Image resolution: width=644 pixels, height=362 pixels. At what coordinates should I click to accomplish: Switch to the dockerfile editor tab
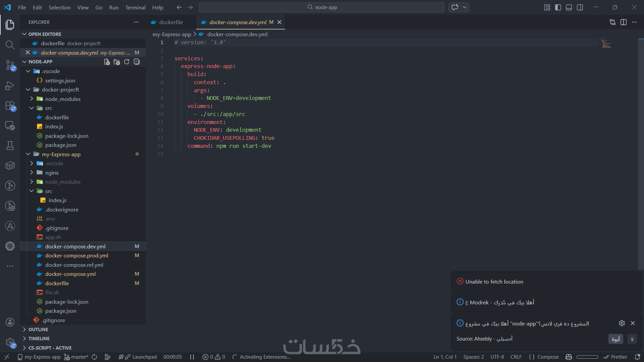click(171, 22)
